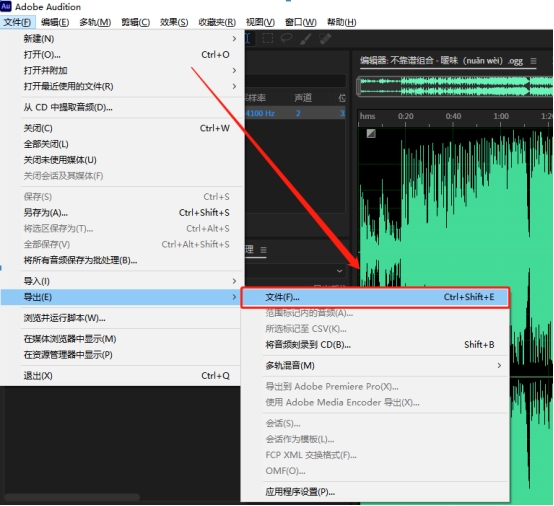Choose 从 CD 中提取音频(D)...
This screenshot has height=506, width=554.
tap(122, 107)
